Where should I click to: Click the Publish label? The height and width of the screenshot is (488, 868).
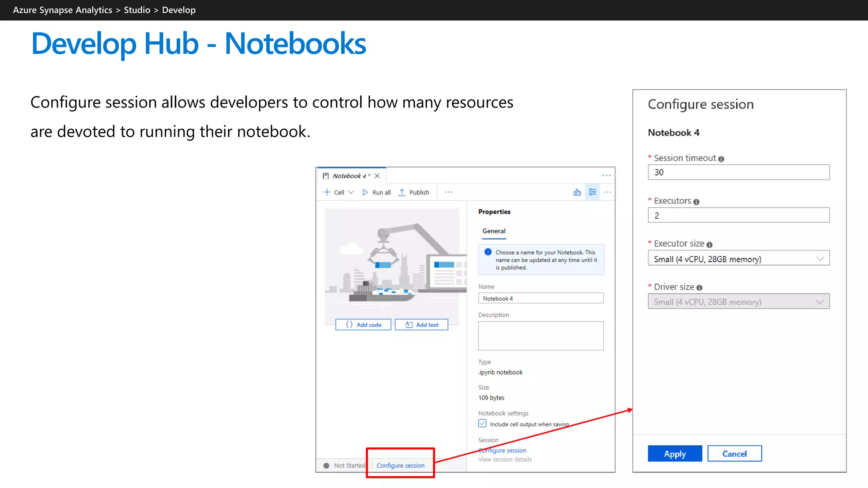pos(419,192)
